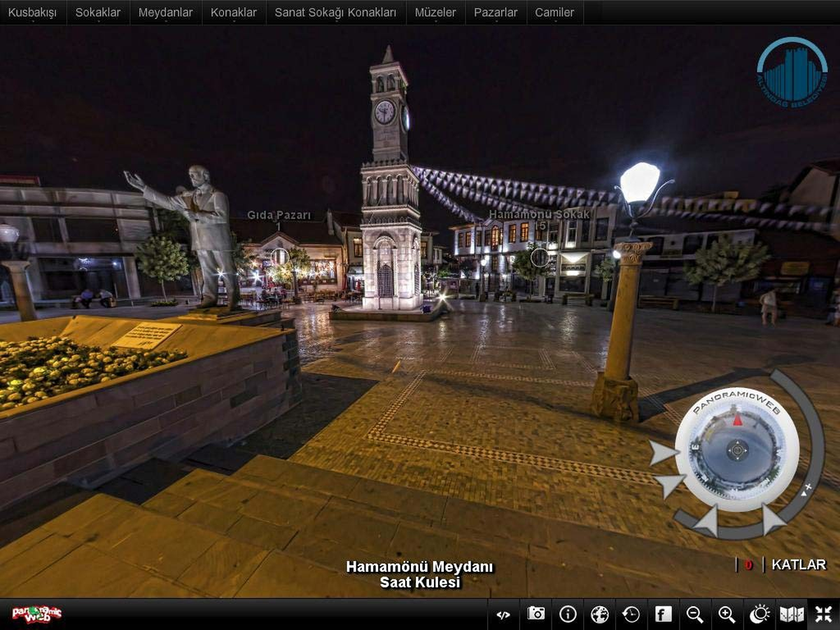Open the Sanat Sokağı Konakları menu
The height and width of the screenshot is (630, 840).
pos(335,13)
